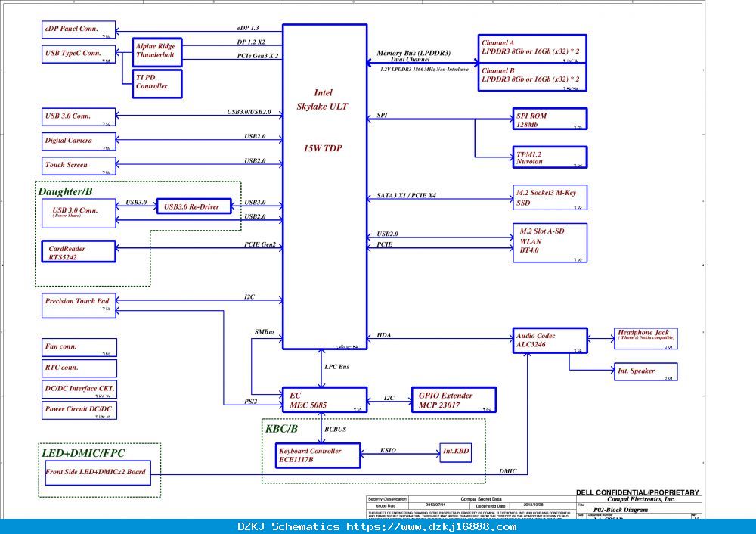Select the Digital Camera block
756x534 pixels.
(79, 141)
